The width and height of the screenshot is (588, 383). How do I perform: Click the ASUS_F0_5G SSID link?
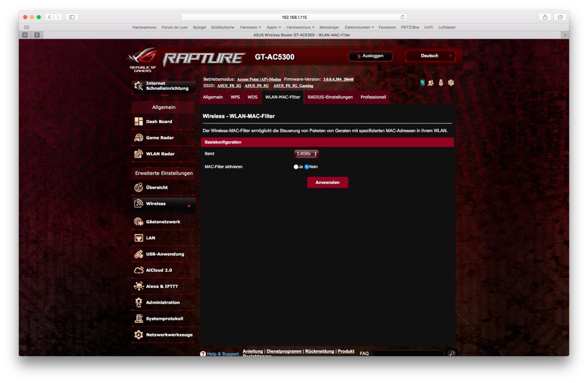tap(257, 86)
